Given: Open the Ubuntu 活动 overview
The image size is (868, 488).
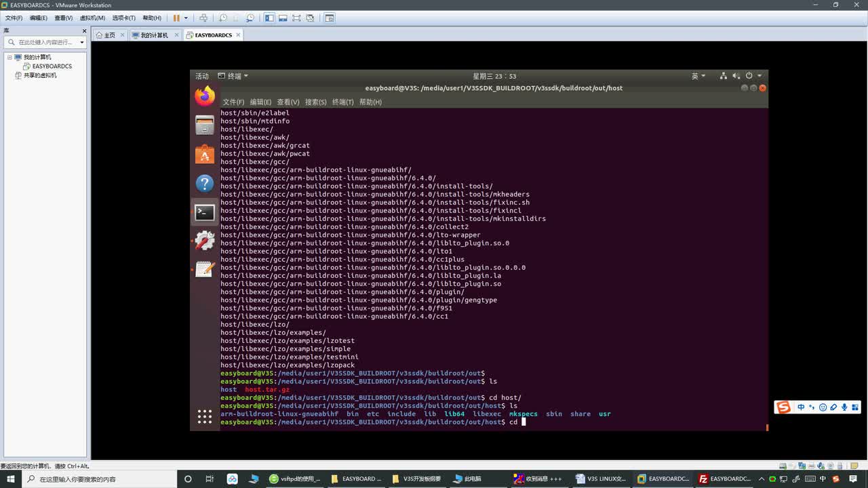Looking at the screenshot, I should coord(202,76).
